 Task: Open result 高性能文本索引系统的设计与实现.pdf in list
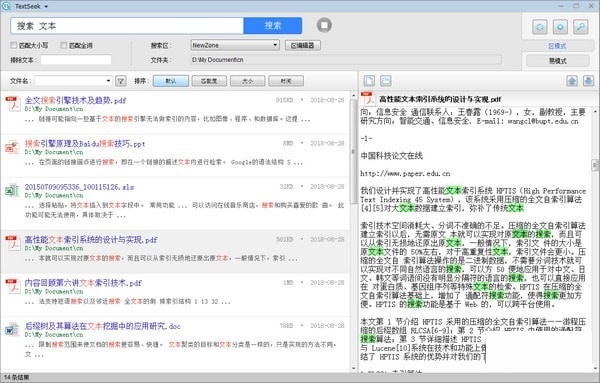pos(91,240)
